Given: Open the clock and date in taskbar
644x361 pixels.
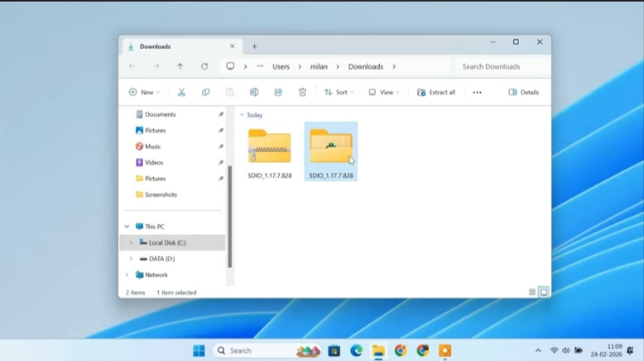Looking at the screenshot, I should (x=606, y=350).
